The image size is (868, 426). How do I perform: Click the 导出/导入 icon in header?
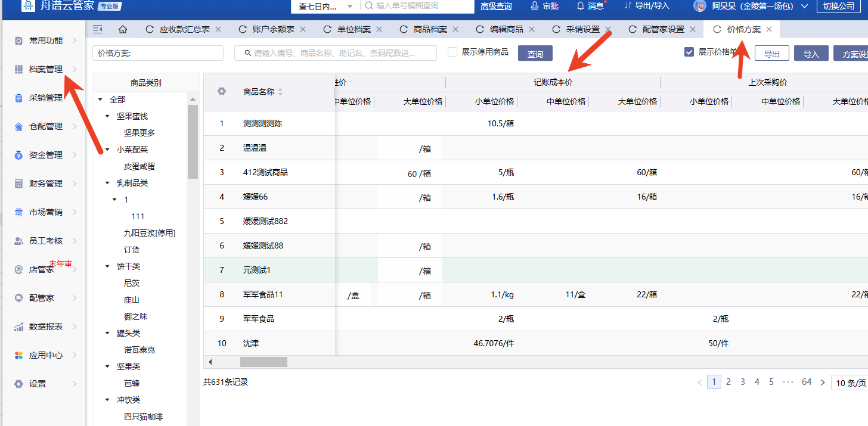pos(628,6)
